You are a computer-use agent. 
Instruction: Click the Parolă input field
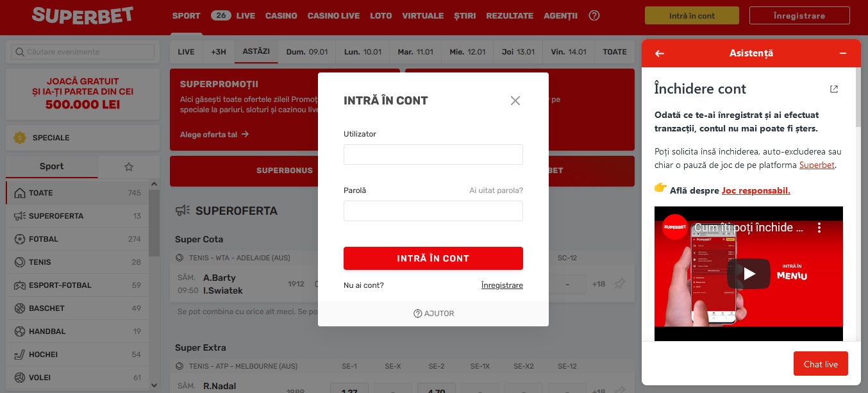(433, 211)
